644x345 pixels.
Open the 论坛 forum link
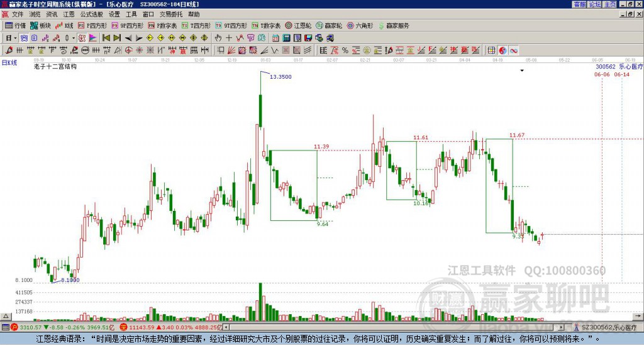(595, 4)
